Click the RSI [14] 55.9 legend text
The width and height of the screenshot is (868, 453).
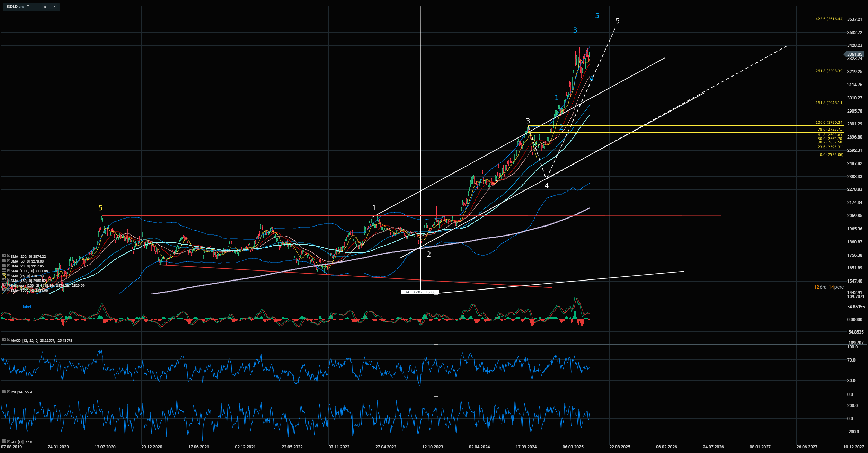(21, 392)
